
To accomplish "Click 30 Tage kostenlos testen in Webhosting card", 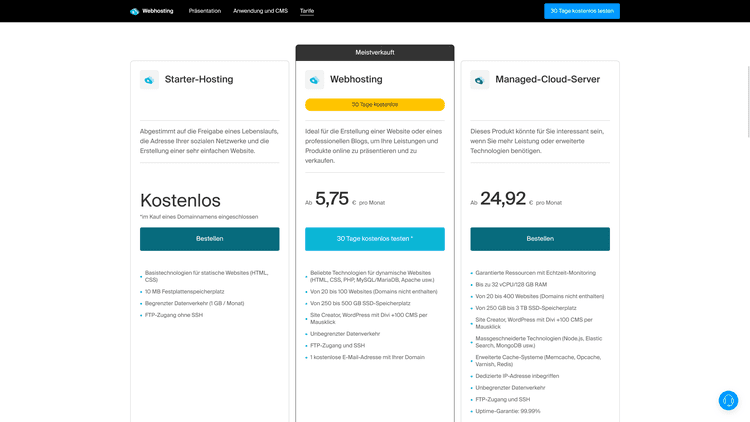I will coord(375,239).
